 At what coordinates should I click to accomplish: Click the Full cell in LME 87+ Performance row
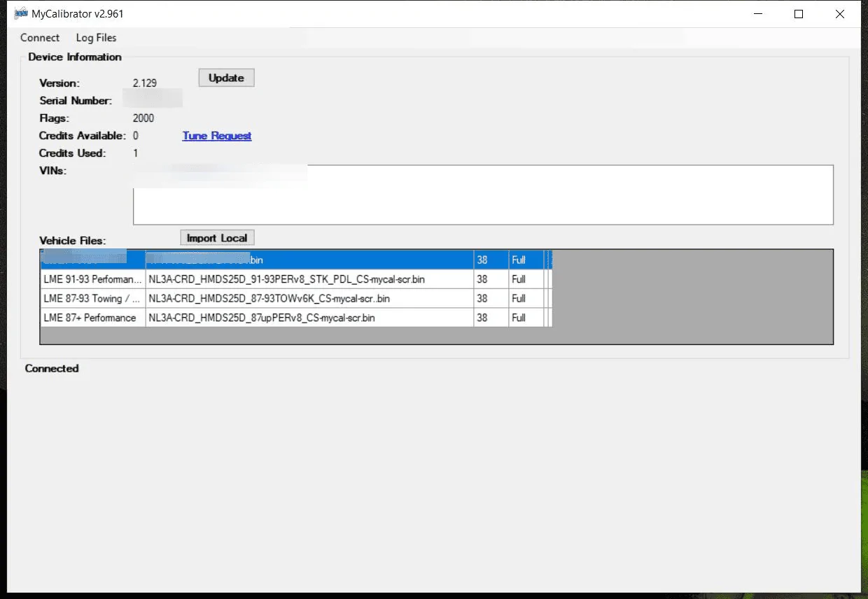tap(526, 318)
